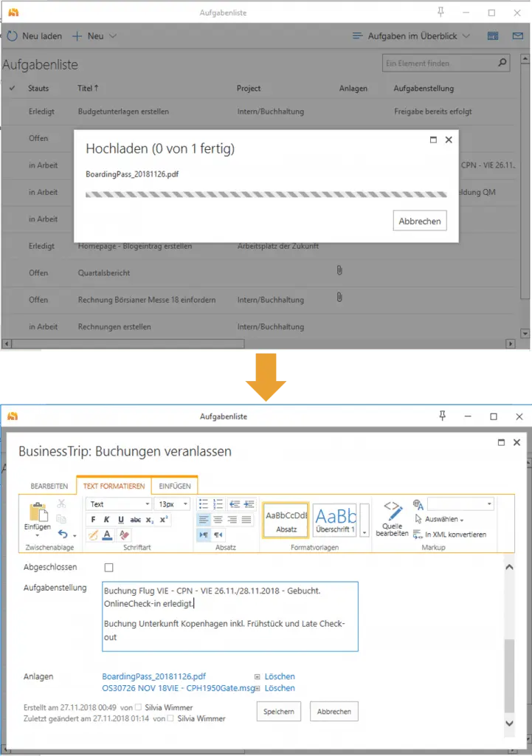Viewport: 532px width, 756px height.
Task: Toggle bold formatting (F)
Action: (x=93, y=520)
